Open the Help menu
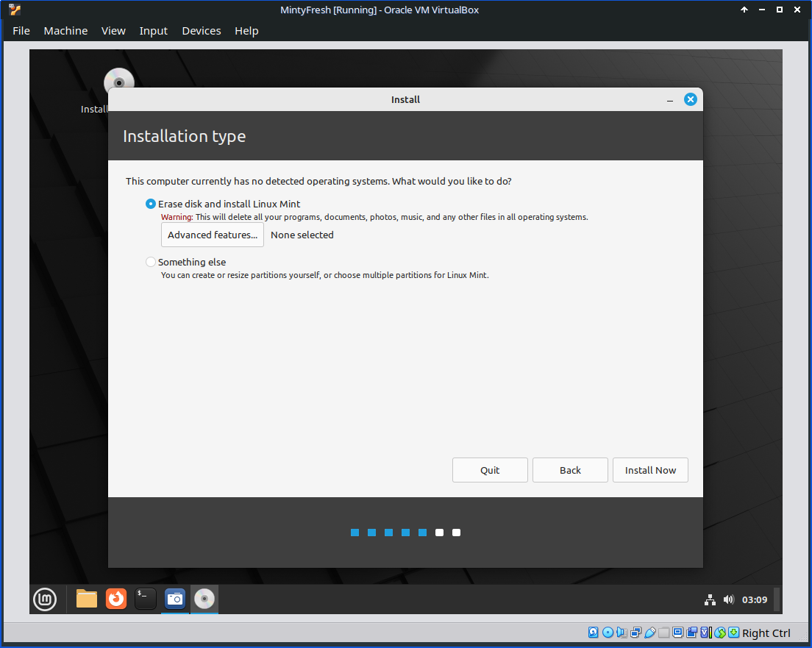The height and width of the screenshot is (648, 812). [x=246, y=31]
